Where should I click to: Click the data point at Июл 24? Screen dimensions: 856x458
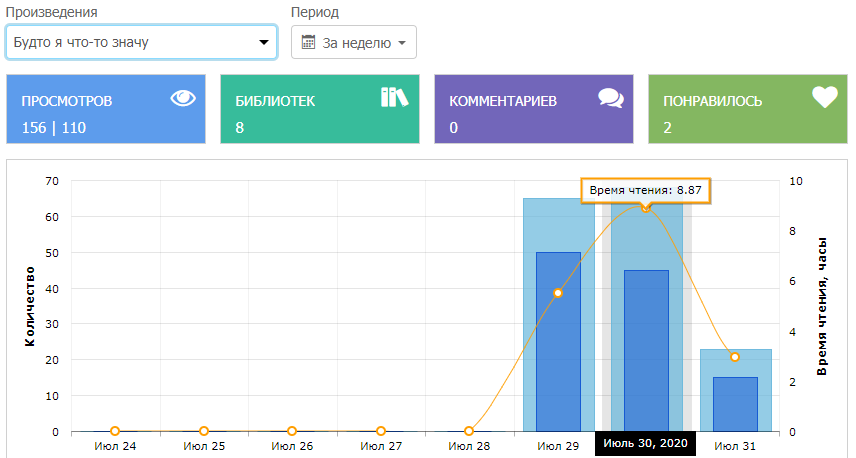(115, 431)
